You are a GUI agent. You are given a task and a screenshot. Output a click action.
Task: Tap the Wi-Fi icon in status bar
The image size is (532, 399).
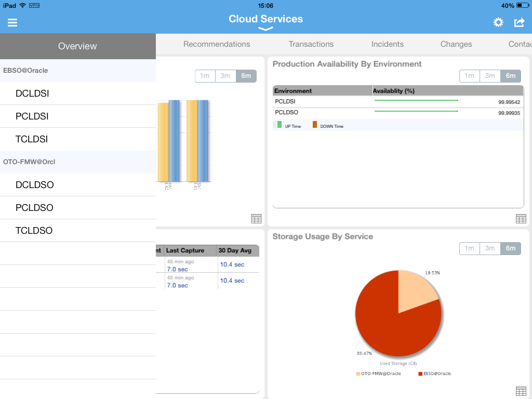point(23,5)
